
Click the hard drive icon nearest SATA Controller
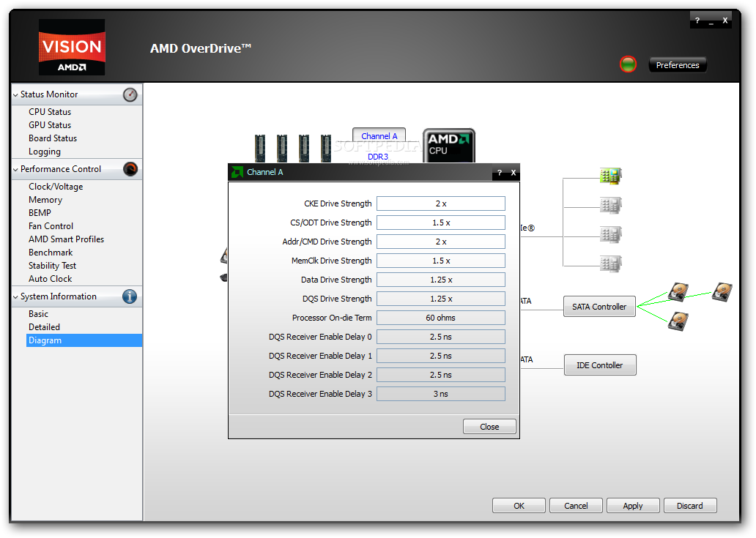[x=678, y=292]
